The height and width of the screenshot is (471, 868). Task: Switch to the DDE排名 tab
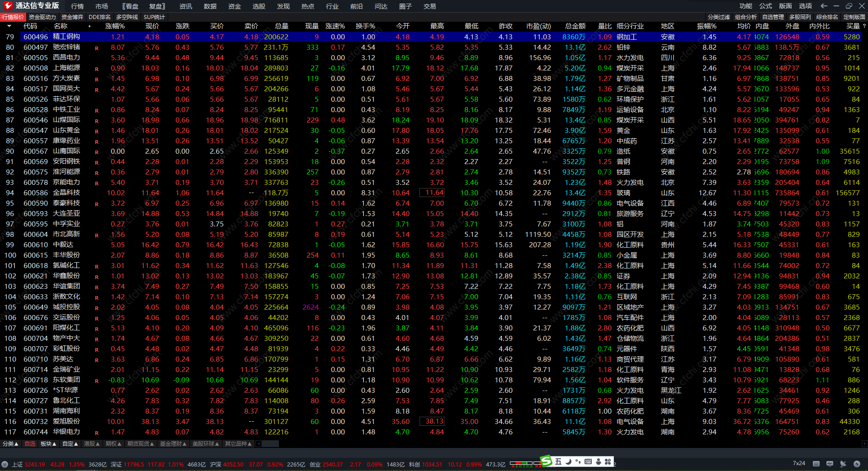pyautogui.click(x=99, y=17)
